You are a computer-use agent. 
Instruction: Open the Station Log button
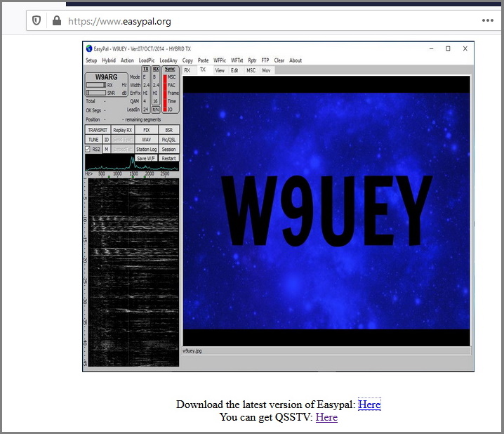click(146, 149)
